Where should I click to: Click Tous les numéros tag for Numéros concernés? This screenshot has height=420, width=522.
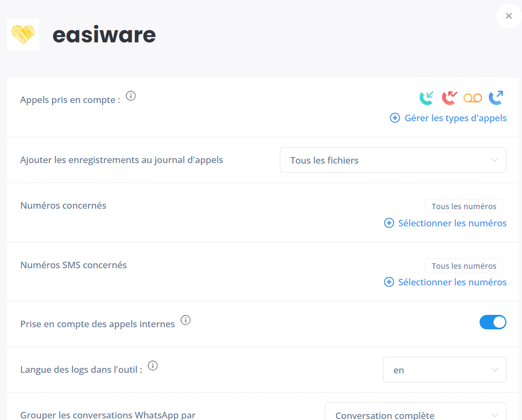pyautogui.click(x=464, y=206)
